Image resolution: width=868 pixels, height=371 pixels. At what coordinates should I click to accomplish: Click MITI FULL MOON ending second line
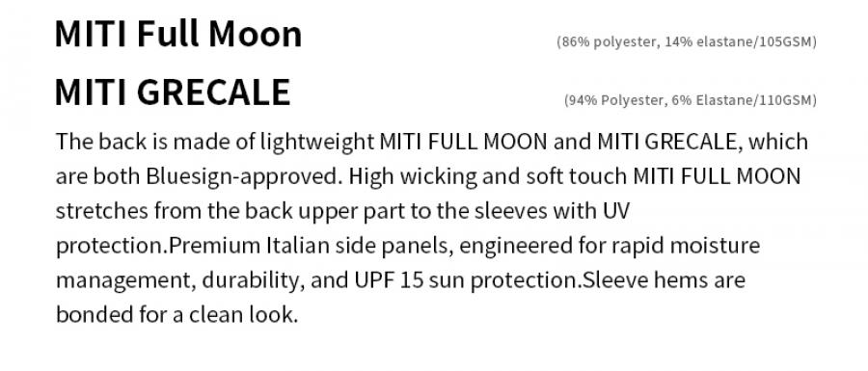click(x=717, y=177)
